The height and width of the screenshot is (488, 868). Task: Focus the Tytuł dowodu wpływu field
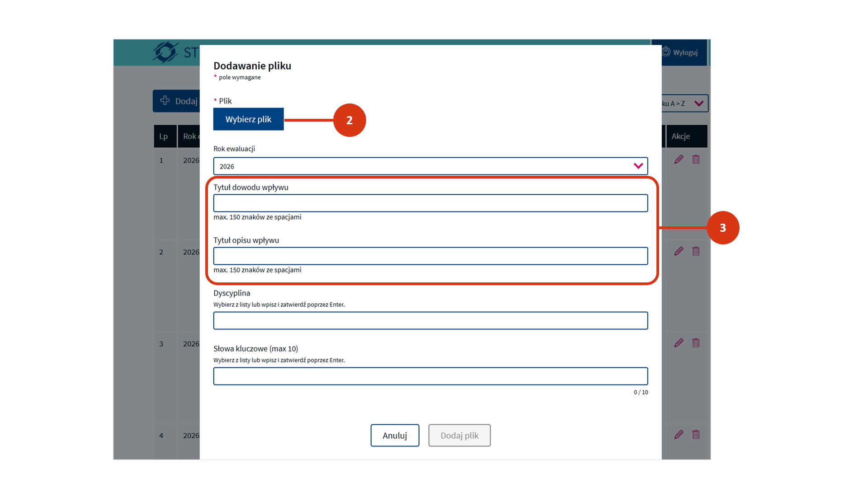430,203
